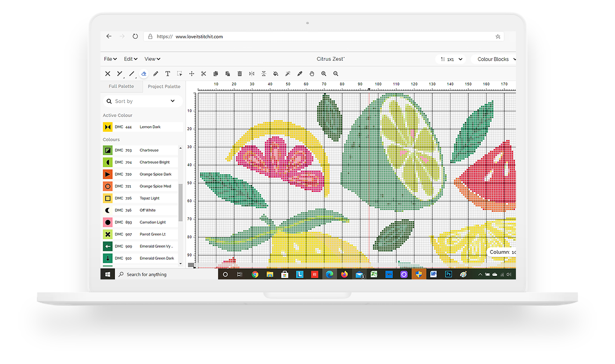Click the trash Delete icon
Screen dimensions: 615x364
[x=240, y=74]
